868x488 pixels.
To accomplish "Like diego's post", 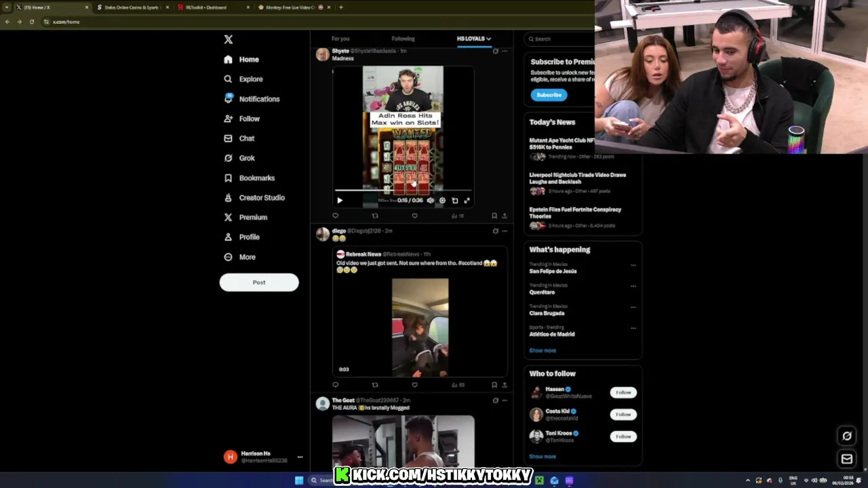I will pyautogui.click(x=414, y=384).
